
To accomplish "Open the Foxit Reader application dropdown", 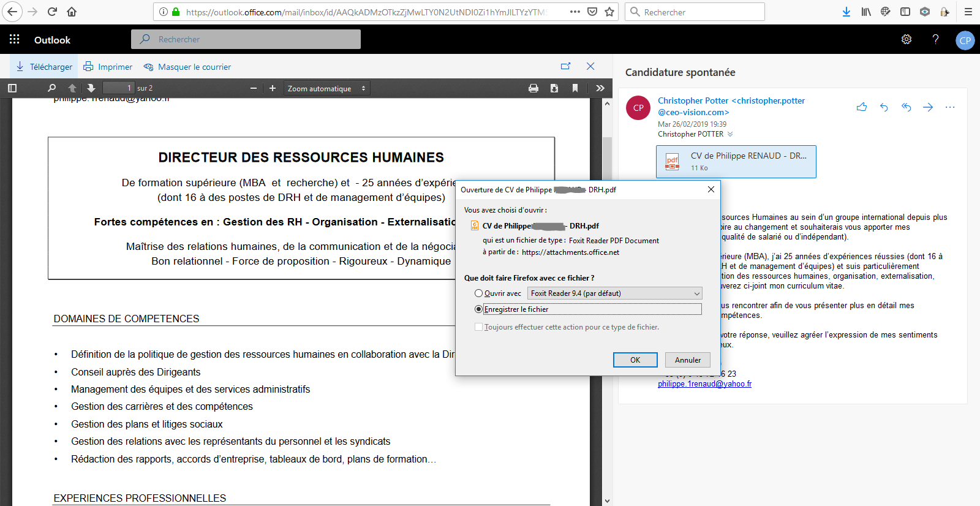I will click(614, 293).
